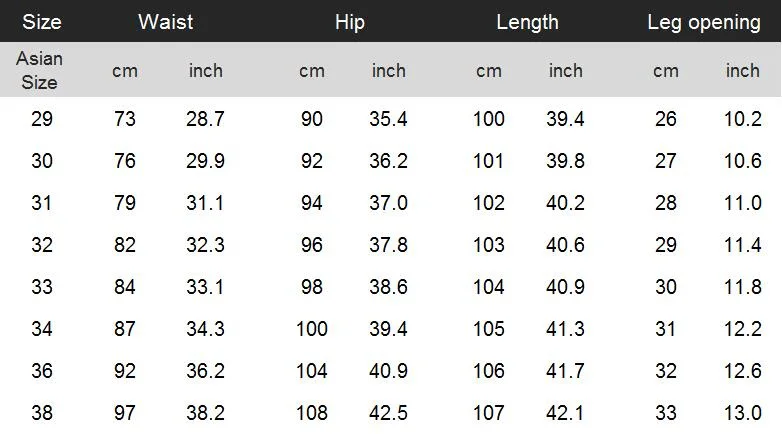Image resolution: width=782 pixels, height=434 pixels.
Task: Select the Length column header
Action: tap(527, 22)
